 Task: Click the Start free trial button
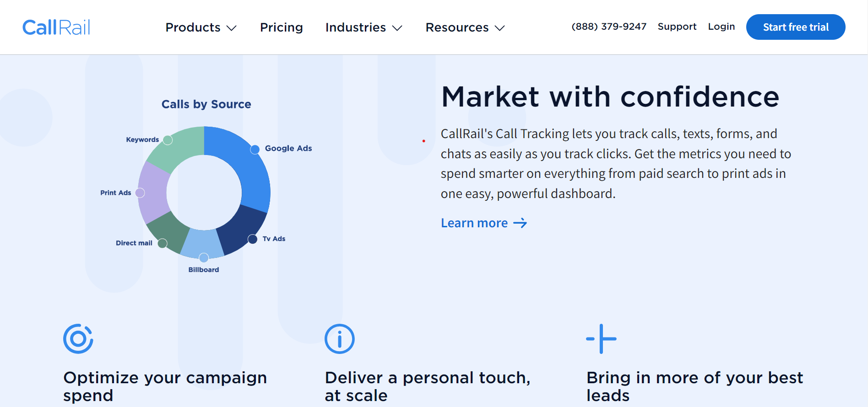tap(796, 27)
